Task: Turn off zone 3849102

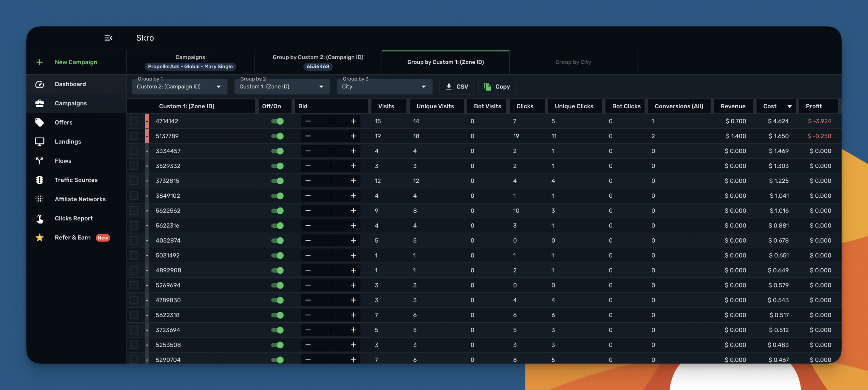Action: click(x=277, y=196)
